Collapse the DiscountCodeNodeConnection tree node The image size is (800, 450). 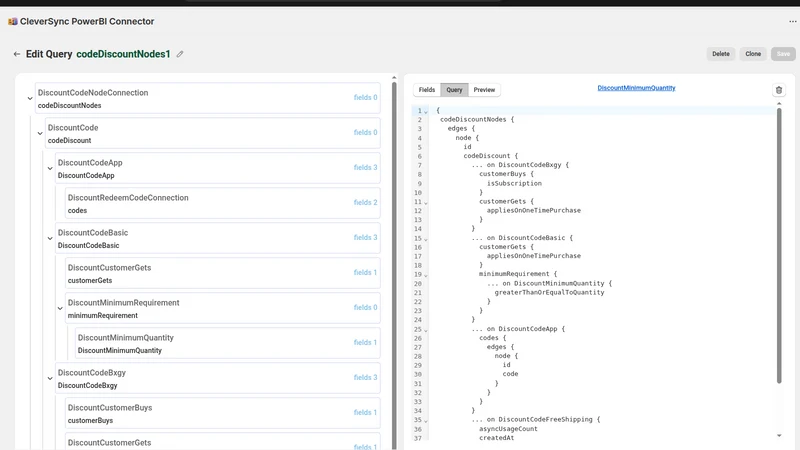pos(30,98)
